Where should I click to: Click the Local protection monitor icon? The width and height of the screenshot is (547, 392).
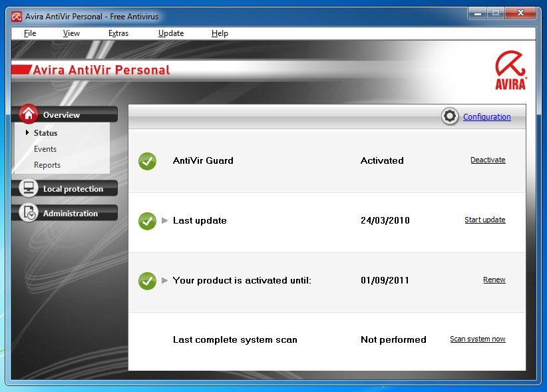tap(29, 189)
